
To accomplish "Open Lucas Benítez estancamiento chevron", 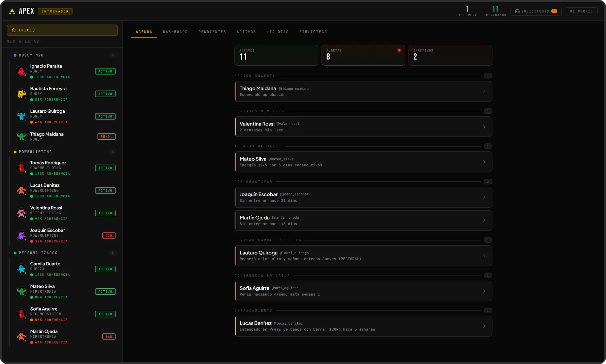I will coord(484,326).
